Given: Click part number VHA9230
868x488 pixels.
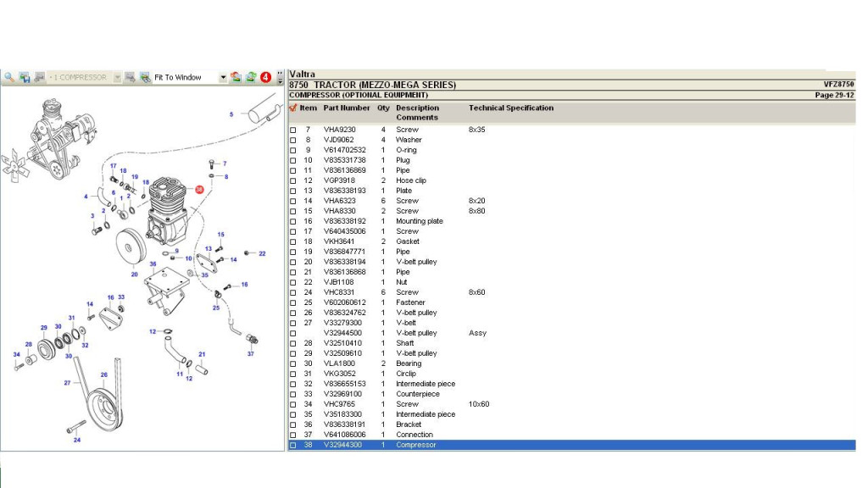Looking at the screenshot, I should point(340,130).
